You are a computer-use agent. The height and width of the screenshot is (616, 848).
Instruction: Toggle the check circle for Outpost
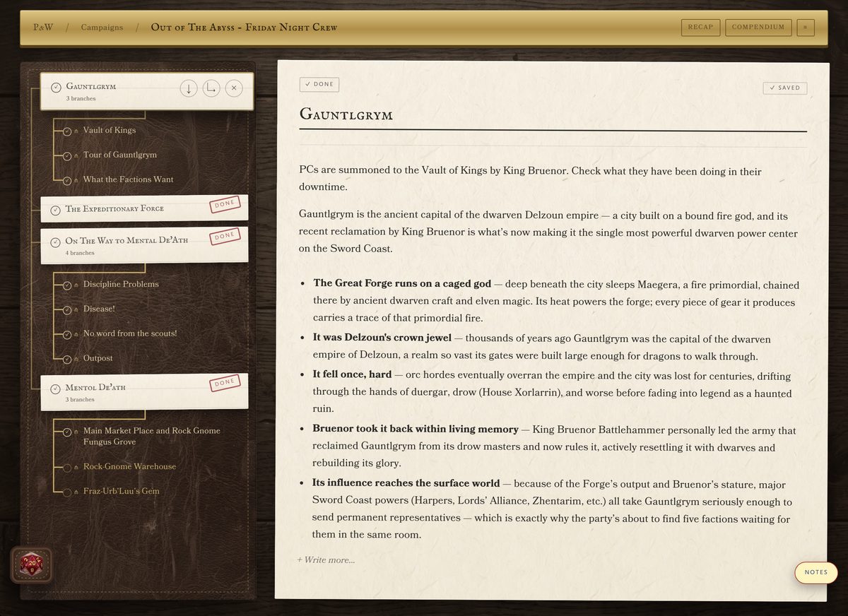point(67,360)
